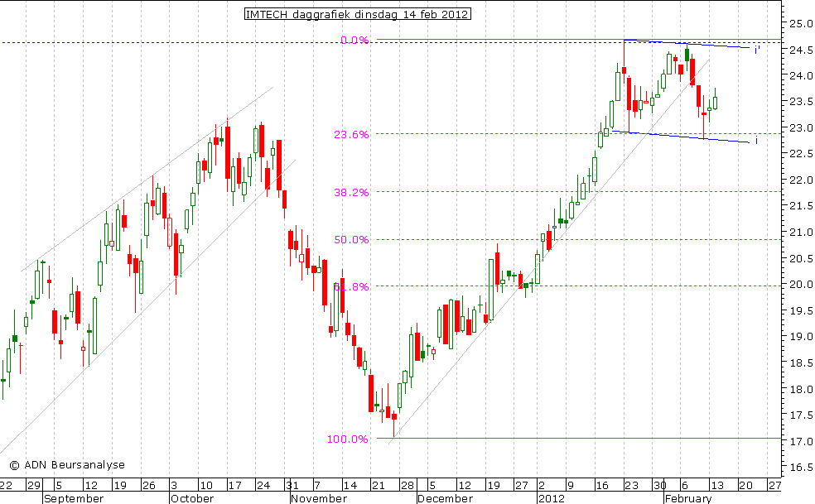Click the 20.0 price axis label
Image resolution: width=815 pixels, height=504 pixels.
[x=801, y=285]
